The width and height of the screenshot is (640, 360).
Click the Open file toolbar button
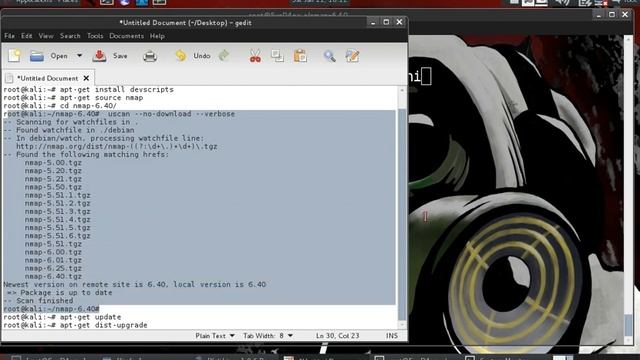[x=48, y=56]
